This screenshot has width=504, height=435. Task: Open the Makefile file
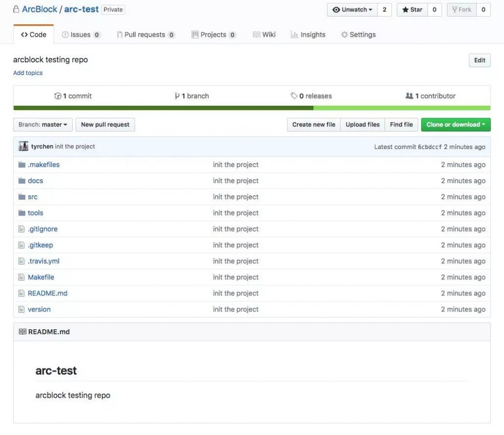pyautogui.click(x=41, y=277)
